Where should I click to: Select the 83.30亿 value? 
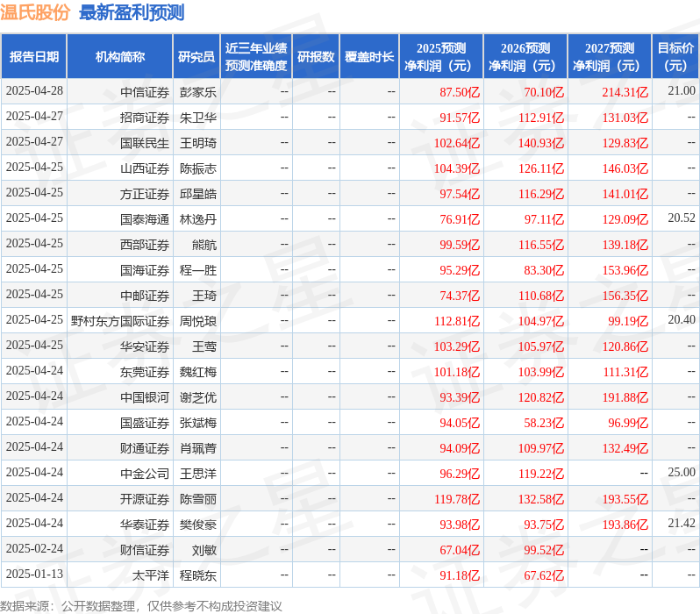click(x=544, y=270)
